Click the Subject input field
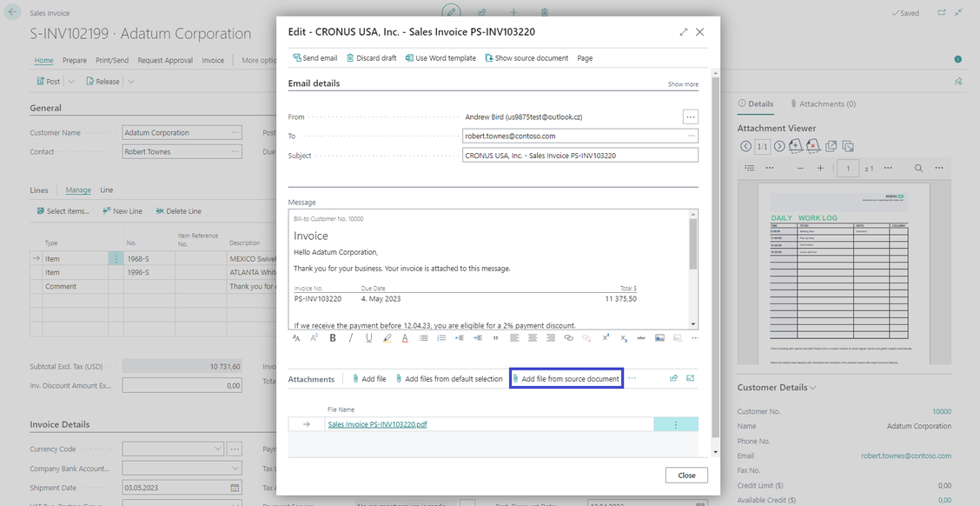The height and width of the screenshot is (506, 980). tap(579, 156)
